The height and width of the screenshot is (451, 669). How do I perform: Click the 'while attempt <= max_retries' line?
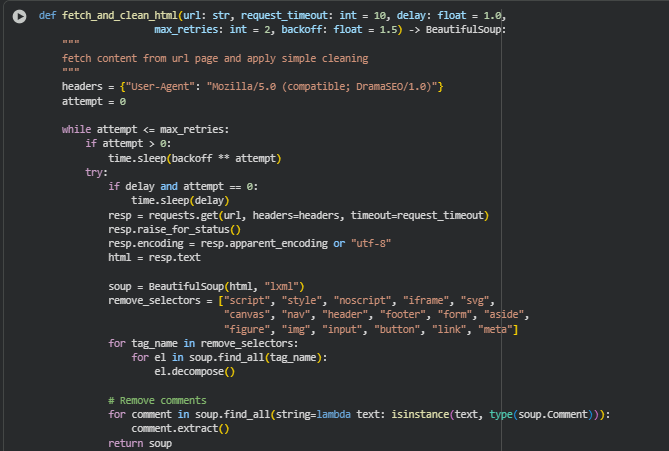pos(145,130)
